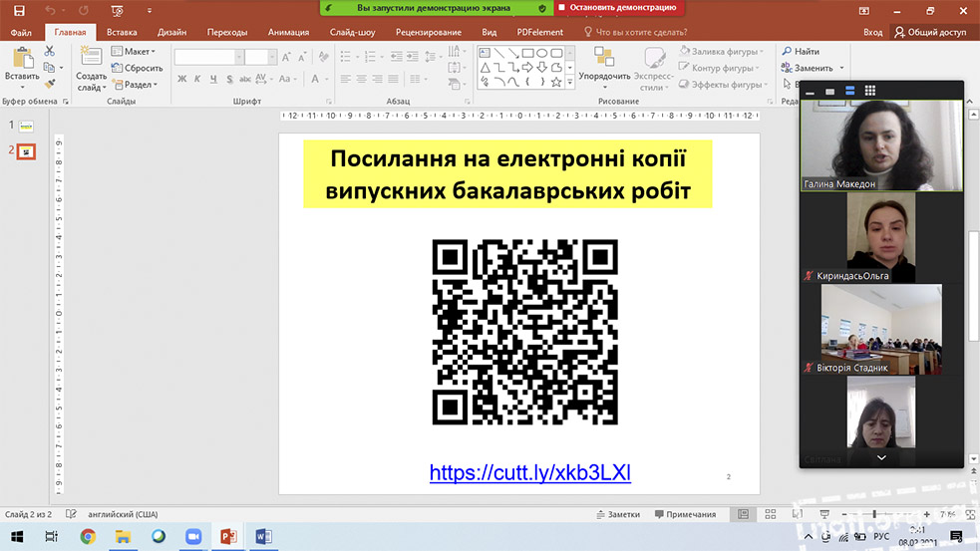Click the Align center paragraph icon
Viewport: 980px width, 551px height.
(361, 80)
